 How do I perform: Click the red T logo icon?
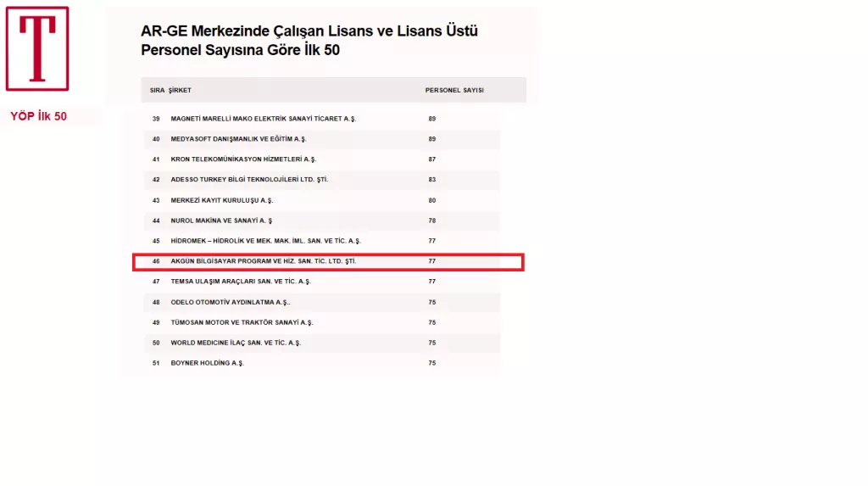(37, 48)
